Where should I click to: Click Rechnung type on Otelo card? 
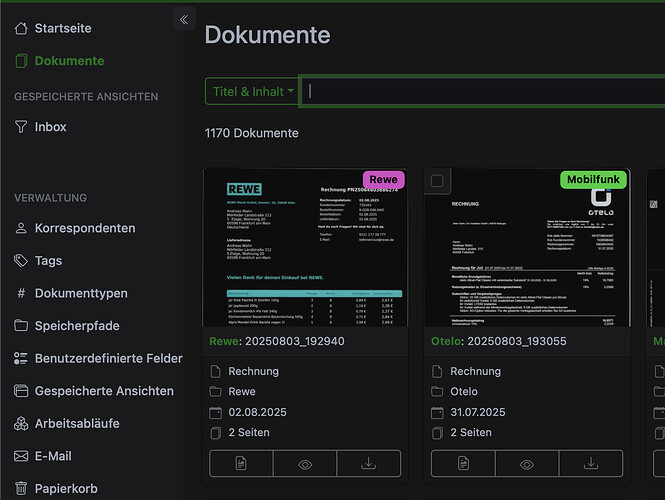(x=475, y=372)
